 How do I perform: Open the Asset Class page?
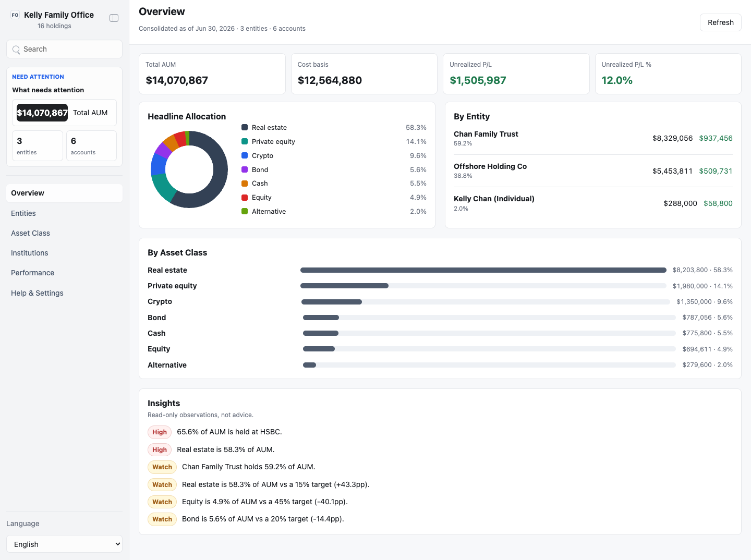pos(64,233)
